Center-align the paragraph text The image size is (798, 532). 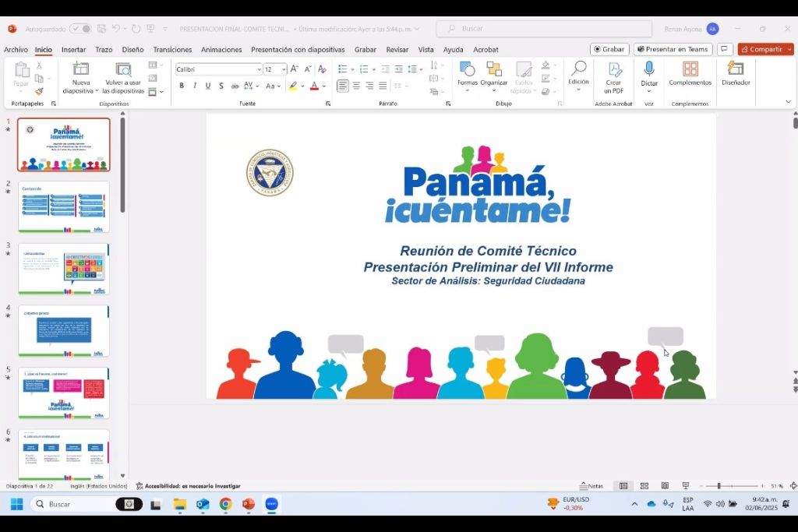point(356,86)
